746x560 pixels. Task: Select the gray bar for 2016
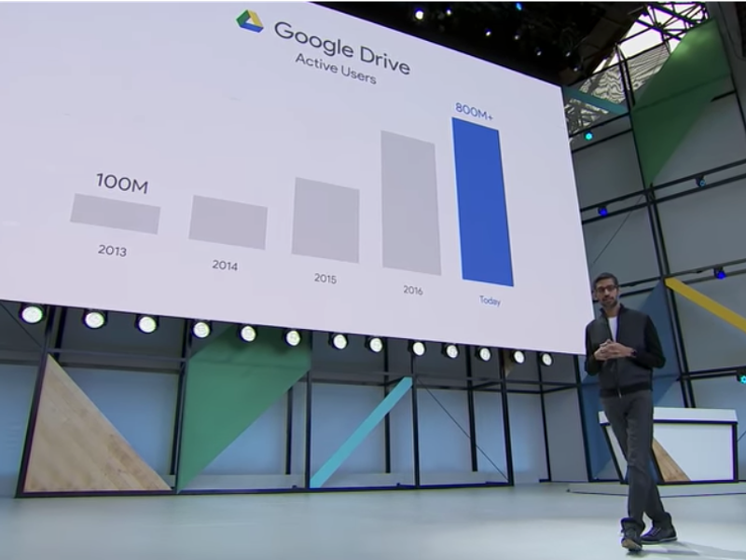411,203
